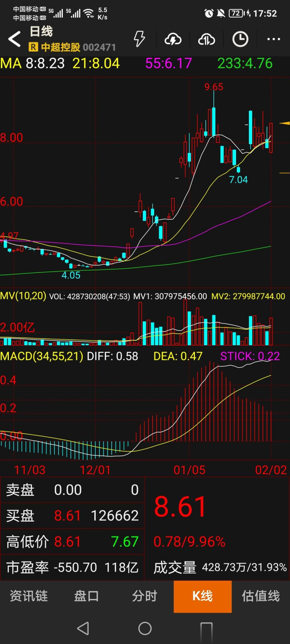
Task: Tap the DEA: 0.47 value
Action: coord(178,356)
